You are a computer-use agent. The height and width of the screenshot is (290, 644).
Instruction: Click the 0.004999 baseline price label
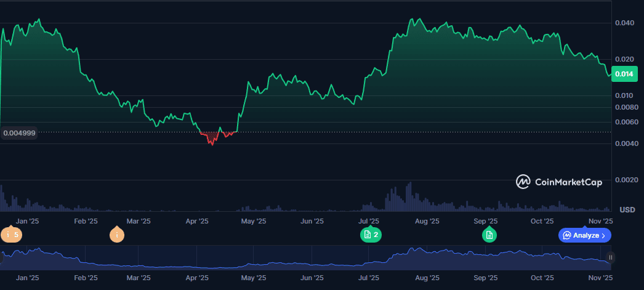click(19, 133)
